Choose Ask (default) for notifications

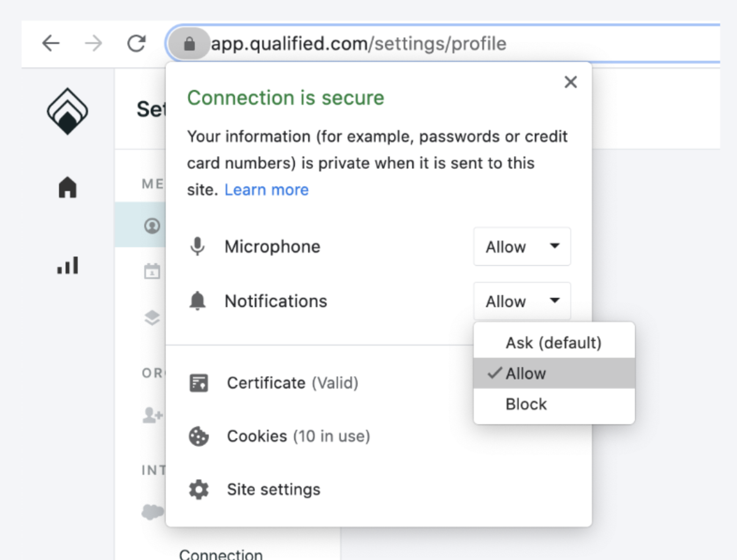click(554, 343)
